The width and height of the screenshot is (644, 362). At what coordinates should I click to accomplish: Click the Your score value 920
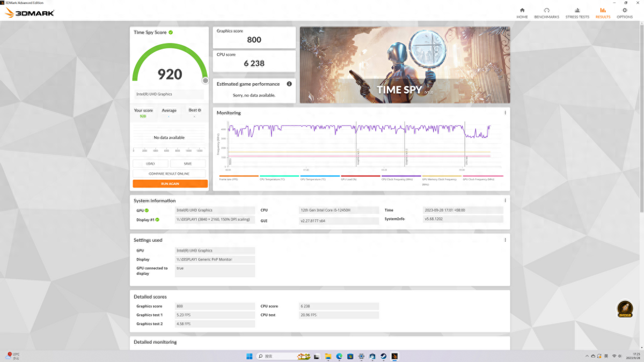coord(143,116)
